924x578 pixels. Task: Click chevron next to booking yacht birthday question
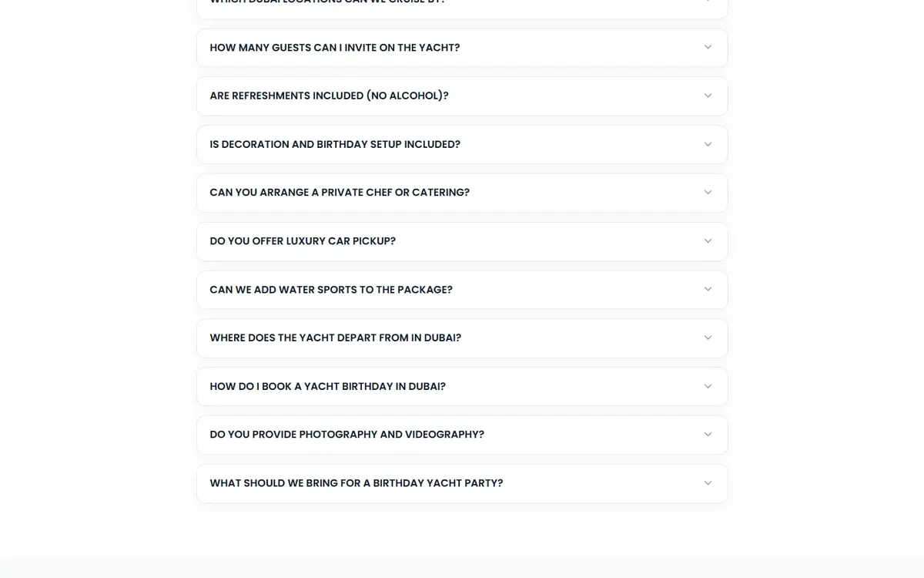tap(708, 386)
